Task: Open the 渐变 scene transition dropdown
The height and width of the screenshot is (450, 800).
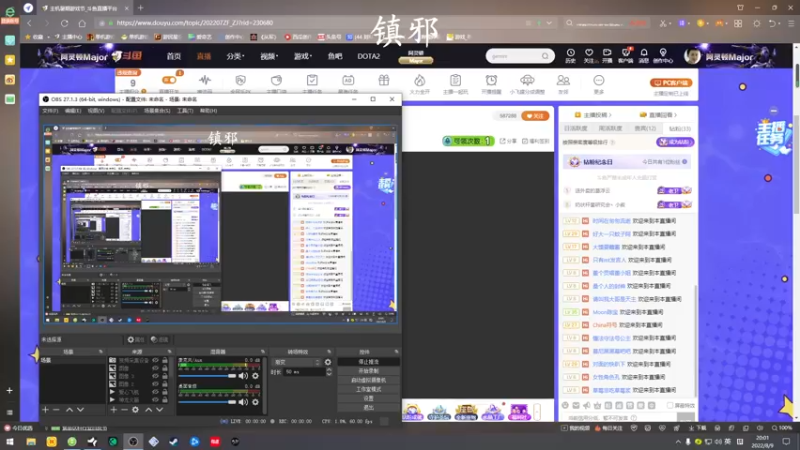Action: pyautogui.click(x=296, y=362)
